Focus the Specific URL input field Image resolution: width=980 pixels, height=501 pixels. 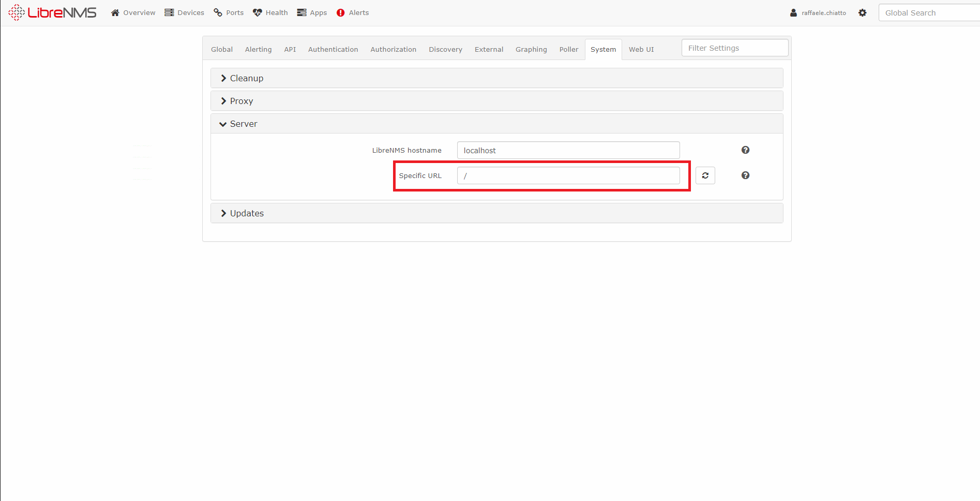(x=568, y=175)
